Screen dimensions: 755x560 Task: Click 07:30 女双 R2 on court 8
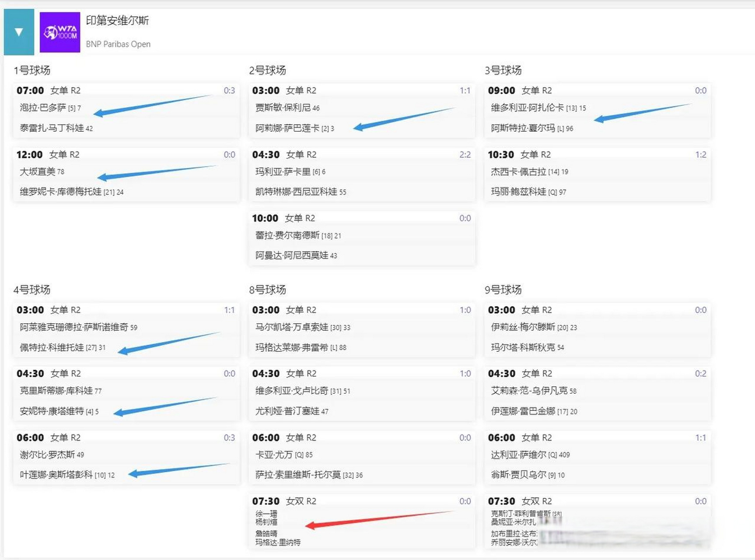[284, 501]
